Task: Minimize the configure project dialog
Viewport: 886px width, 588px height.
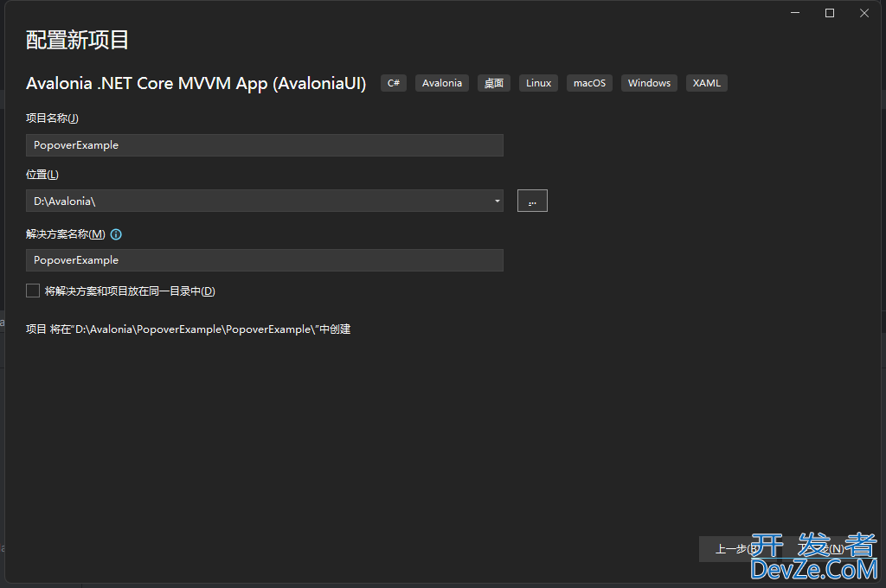Action: click(x=795, y=13)
